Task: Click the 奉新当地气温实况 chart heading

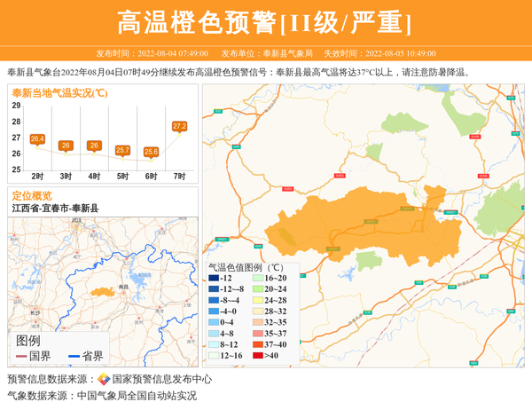Action: pos(59,93)
